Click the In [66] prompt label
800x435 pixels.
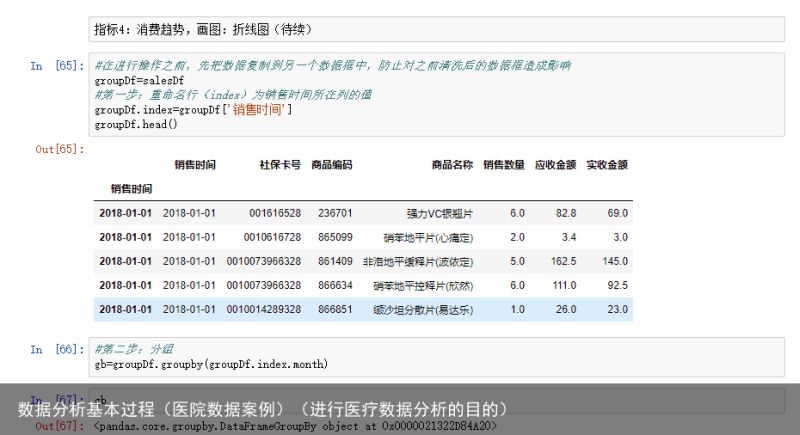click(57, 349)
